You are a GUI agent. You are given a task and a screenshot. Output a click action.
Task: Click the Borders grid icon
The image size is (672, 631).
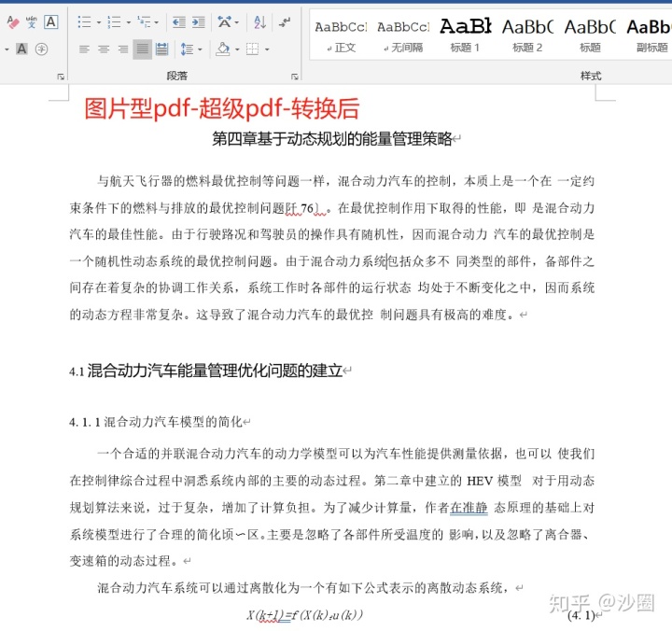click(x=252, y=49)
